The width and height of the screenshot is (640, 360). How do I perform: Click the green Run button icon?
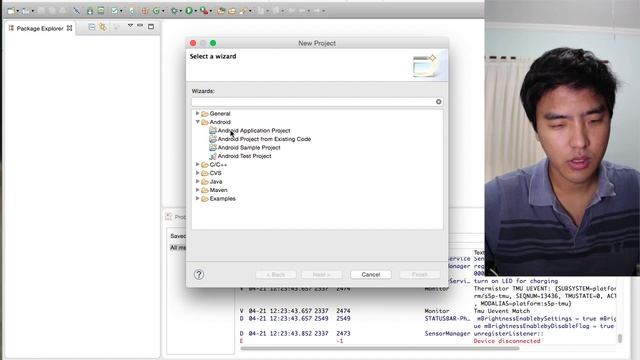tap(189, 11)
